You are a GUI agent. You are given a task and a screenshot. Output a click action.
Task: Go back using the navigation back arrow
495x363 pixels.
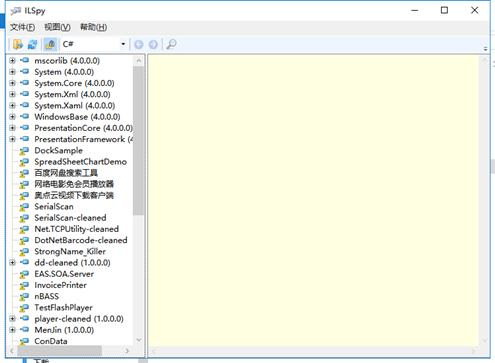(x=139, y=44)
